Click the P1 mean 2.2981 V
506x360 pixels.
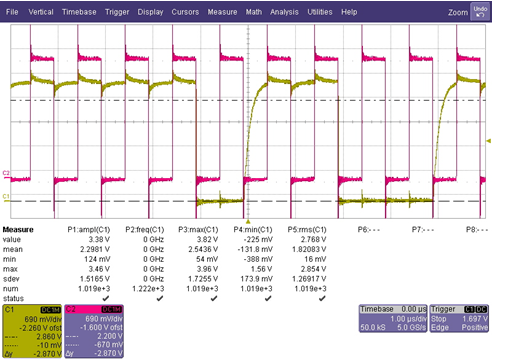point(95,249)
